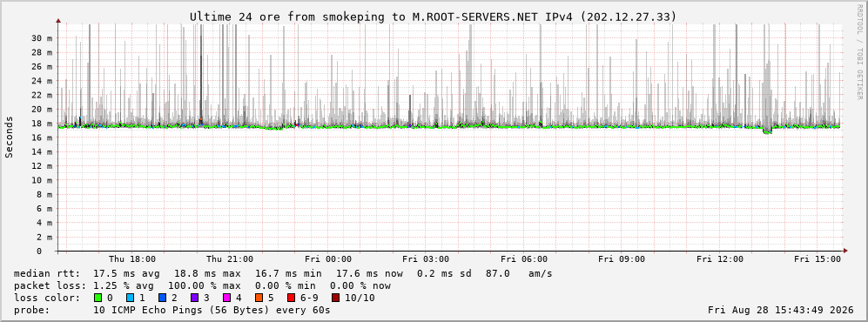Click the dark red 10/10 loss swatch
This screenshot has height=322, width=868.
pos(335,299)
